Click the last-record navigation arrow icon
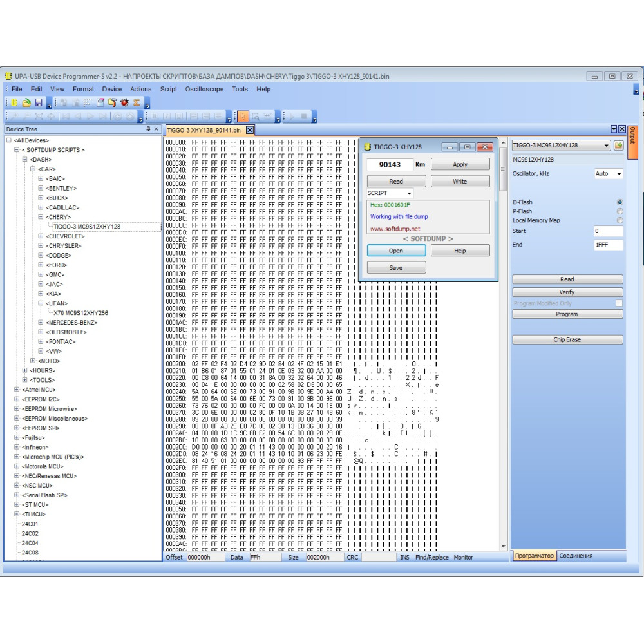Viewport: 644px width, 644px height. (103, 117)
